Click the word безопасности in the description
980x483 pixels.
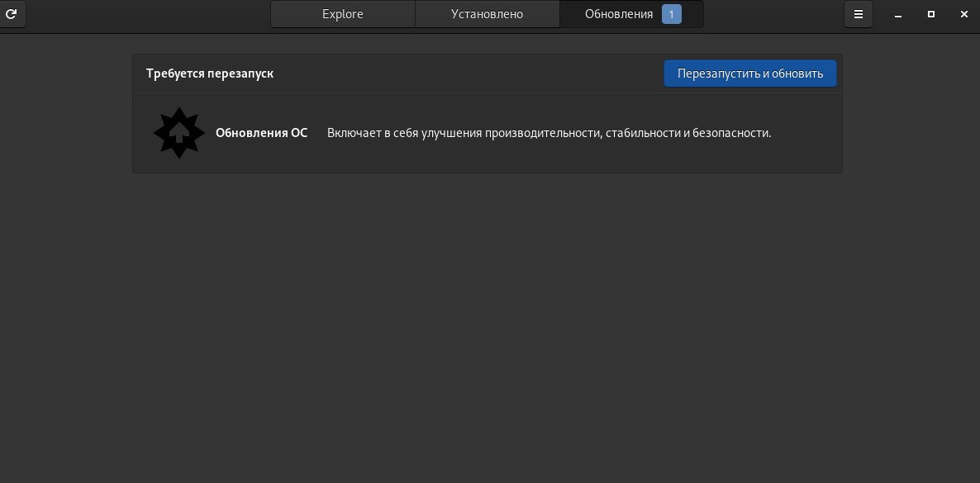click(731, 133)
